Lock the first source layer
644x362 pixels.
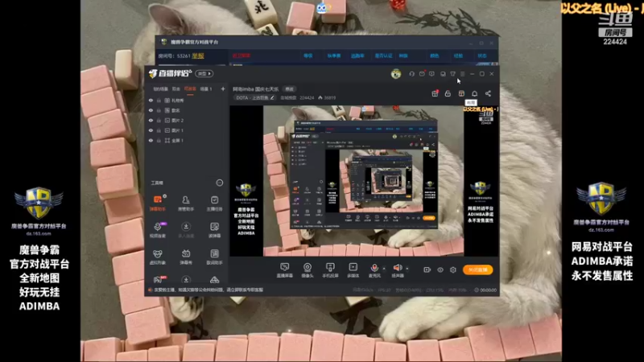[x=159, y=100]
